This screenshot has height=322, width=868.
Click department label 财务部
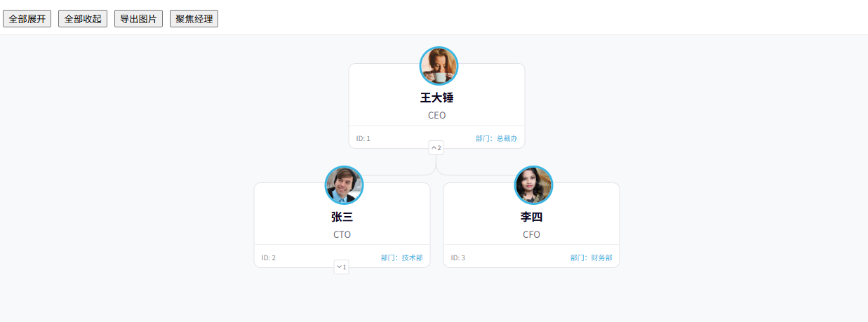(601, 257)
